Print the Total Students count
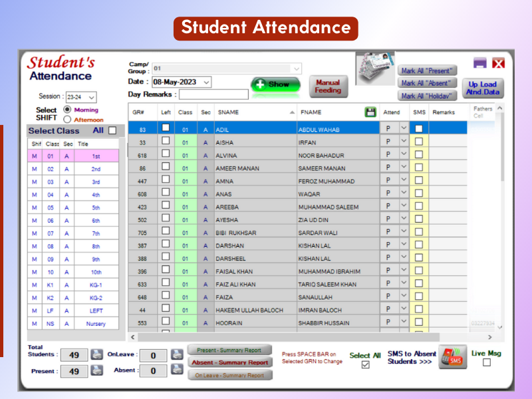Image resolution: width=532 pixels, height=399 pixels. pyautogui.click(x=97, y=354)
